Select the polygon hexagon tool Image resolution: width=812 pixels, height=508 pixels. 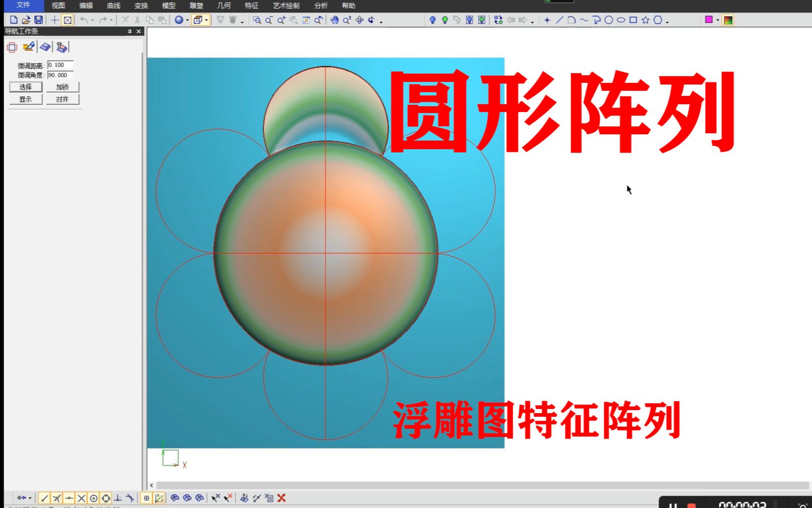pos(658,20)
